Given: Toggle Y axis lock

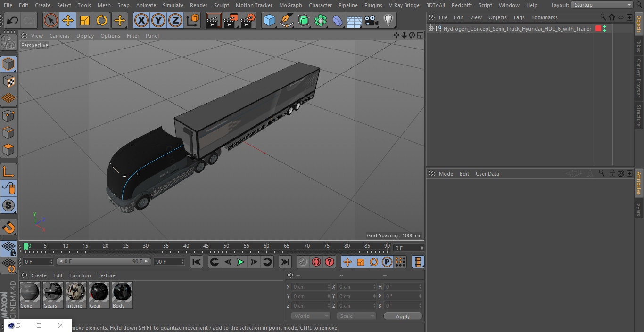Looking at the screenshot, I should 158,20.
